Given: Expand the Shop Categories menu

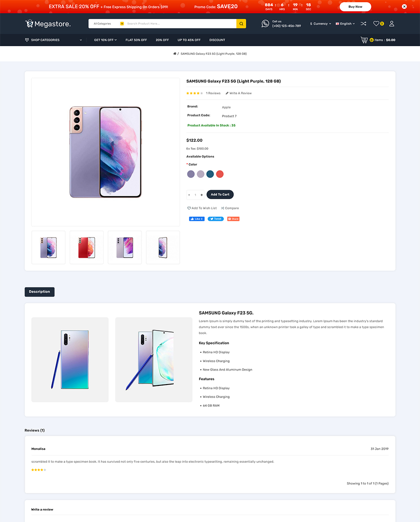Looking at the screenshot, I should coord(54,40).
